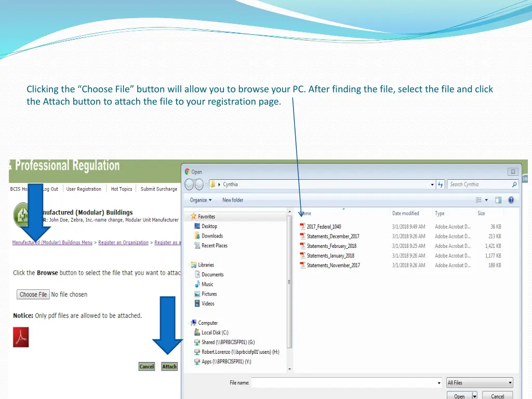
Task: Click PDF icon of Statements_February_2018
Action: click(302, 246)
